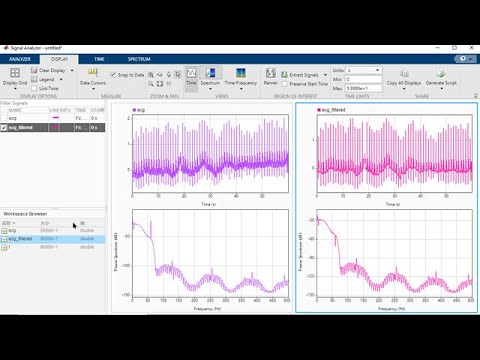Open the Units combo box
The height and width of the screenshot is (360, 480).
[364, 70]
